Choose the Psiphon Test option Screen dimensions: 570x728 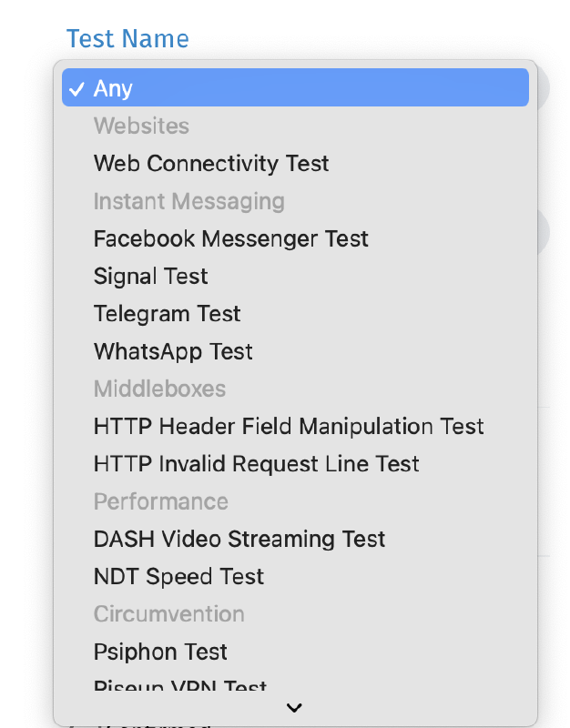160,652
